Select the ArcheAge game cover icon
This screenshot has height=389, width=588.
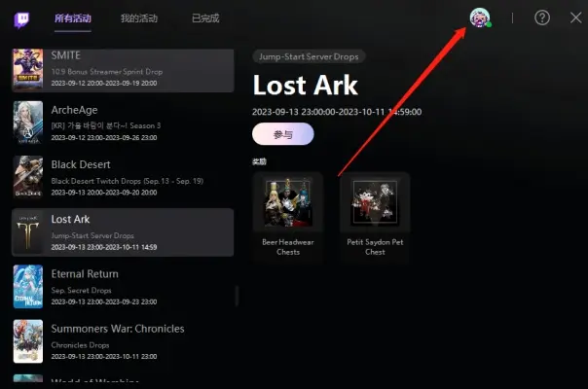tap(28, 123)
